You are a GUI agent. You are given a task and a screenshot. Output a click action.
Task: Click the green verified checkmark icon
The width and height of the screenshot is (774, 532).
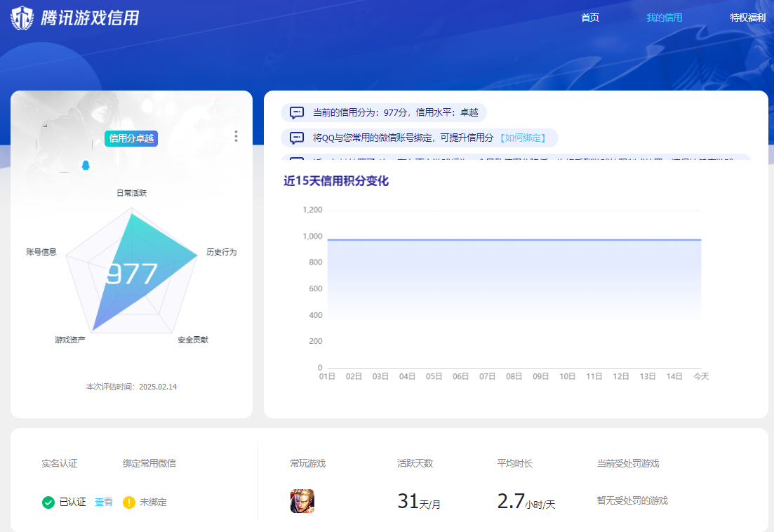(x=48, y=503)
